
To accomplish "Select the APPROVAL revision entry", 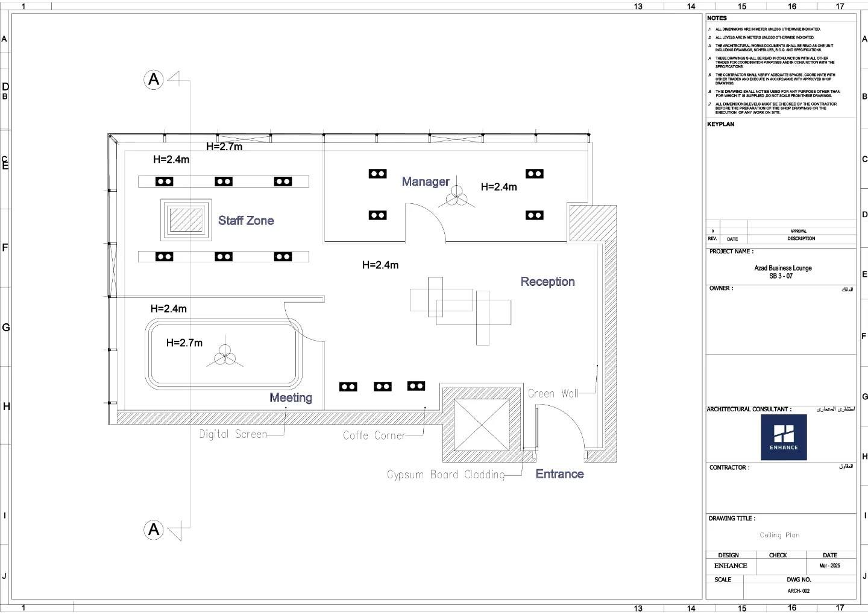I will click(798, 231).
